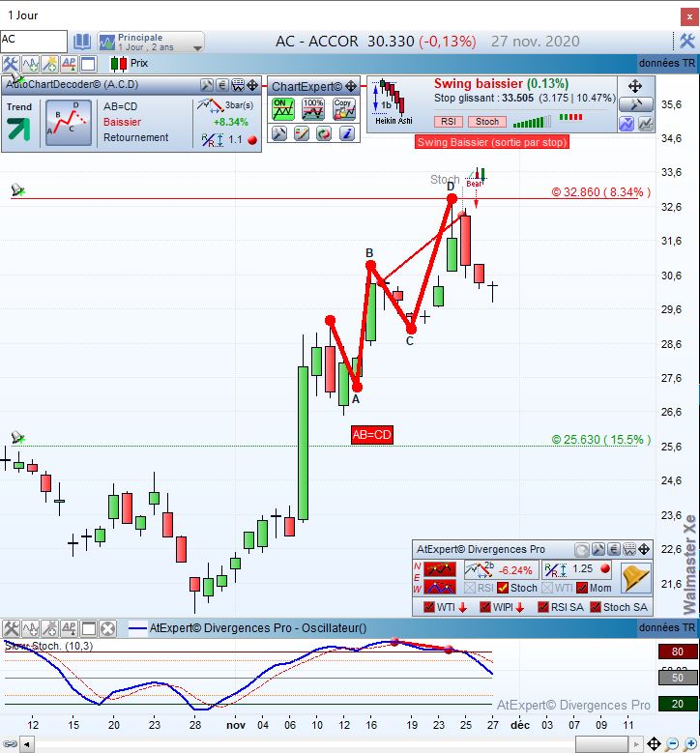Click the bottom blue divergence pattern icon
This screenshot has height=753, width=700.
440,587
